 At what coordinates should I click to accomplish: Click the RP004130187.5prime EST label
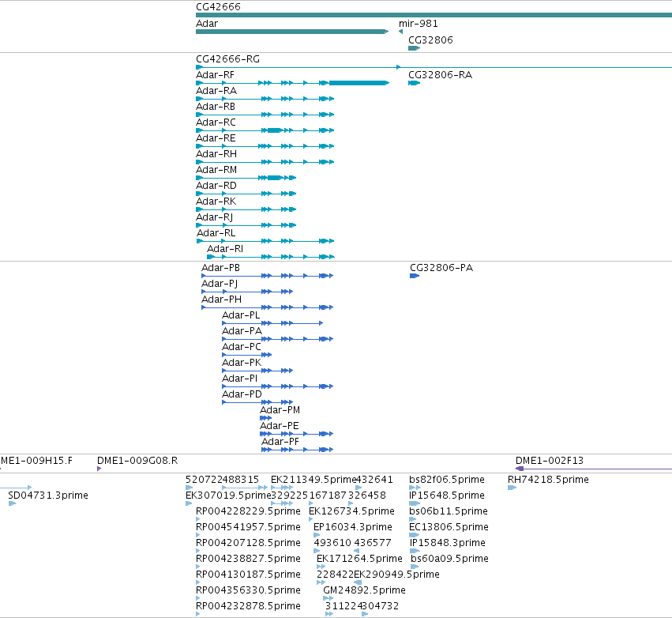point(248,575)
